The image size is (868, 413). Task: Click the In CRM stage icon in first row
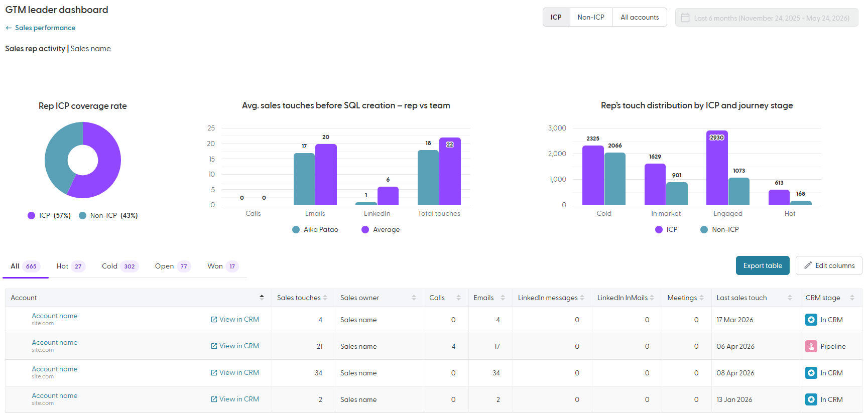tap(811, 320)
